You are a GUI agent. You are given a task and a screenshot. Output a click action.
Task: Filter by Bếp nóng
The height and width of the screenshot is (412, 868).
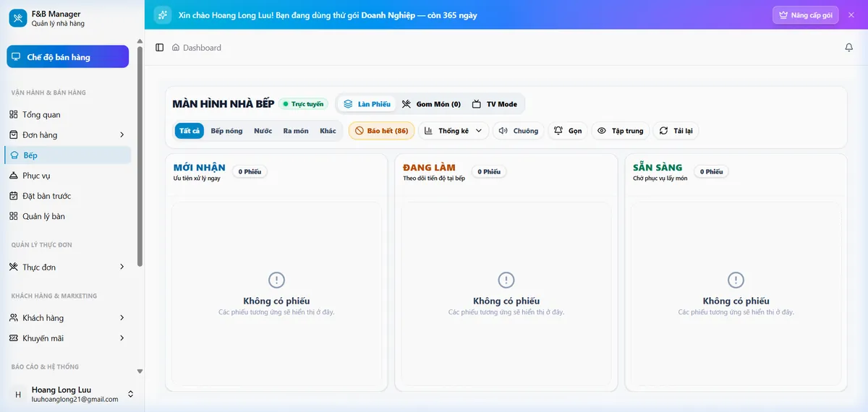[226, 131]
